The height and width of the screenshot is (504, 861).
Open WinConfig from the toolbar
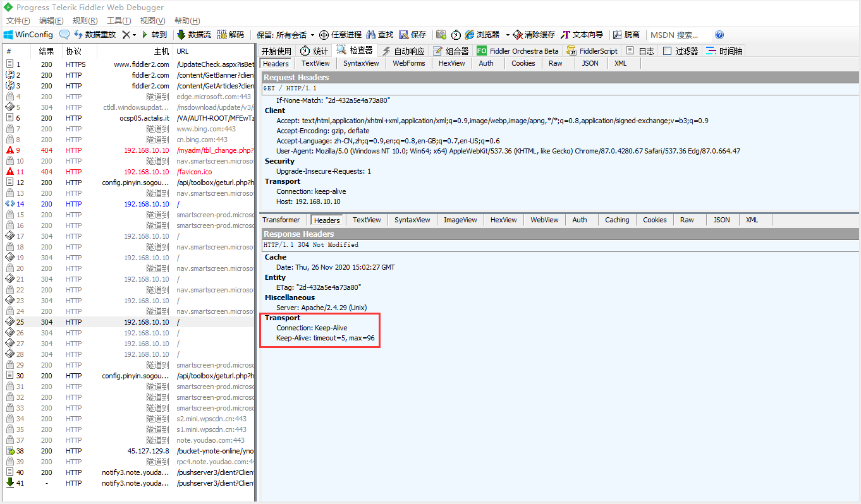(x=28, y=35)
